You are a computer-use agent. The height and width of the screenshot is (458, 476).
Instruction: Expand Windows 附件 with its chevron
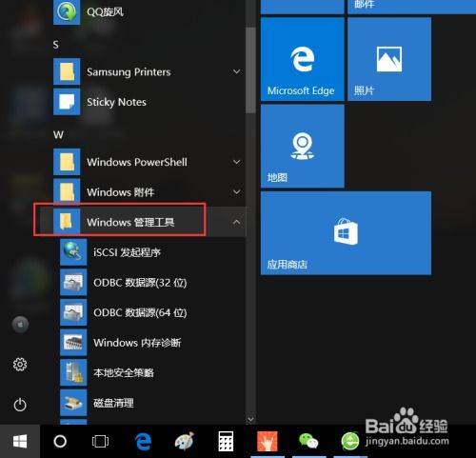(x=237, y=191)
